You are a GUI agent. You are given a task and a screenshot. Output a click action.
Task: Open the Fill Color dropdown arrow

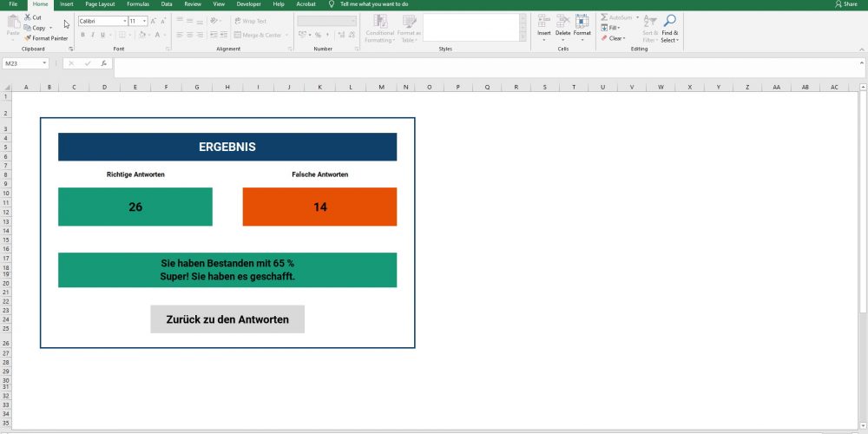coord(149,35)
